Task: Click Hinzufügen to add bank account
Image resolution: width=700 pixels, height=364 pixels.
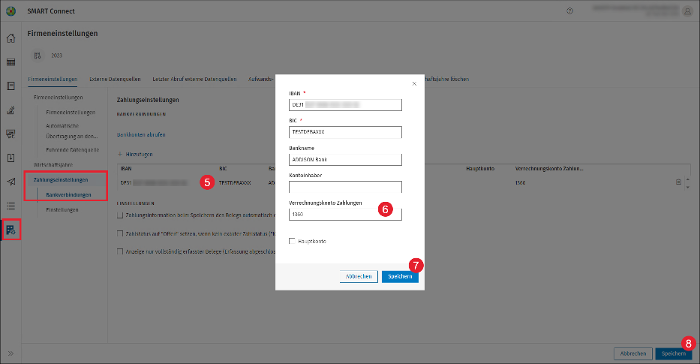Action: coord(135,154)
